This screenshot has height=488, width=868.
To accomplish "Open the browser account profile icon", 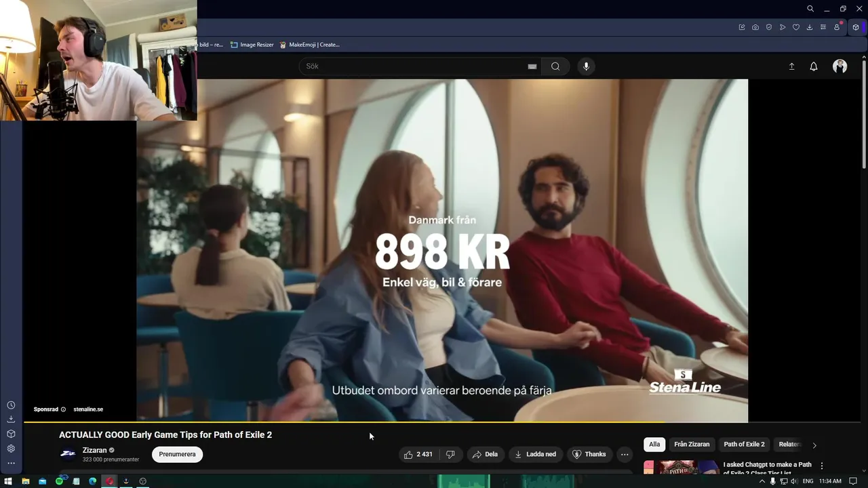I will click(837, 27).
